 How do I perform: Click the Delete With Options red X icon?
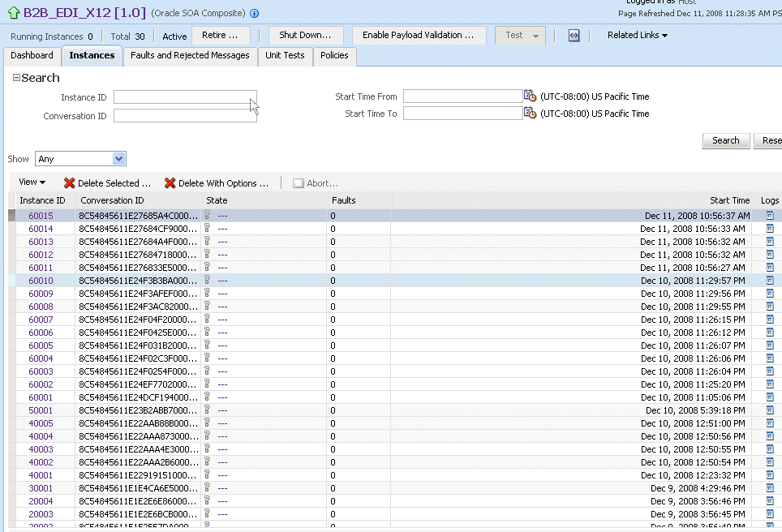tap(170, 183)
